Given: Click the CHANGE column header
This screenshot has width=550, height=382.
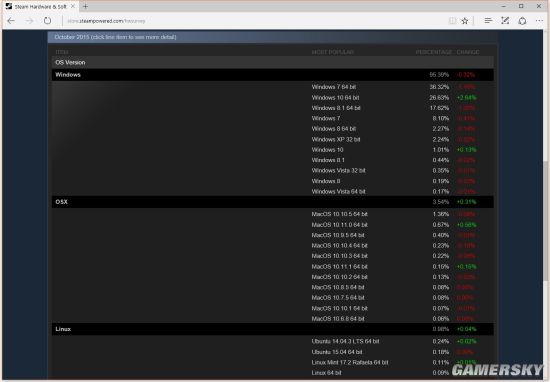Looking at the screenshot, I should click(468, 52).
